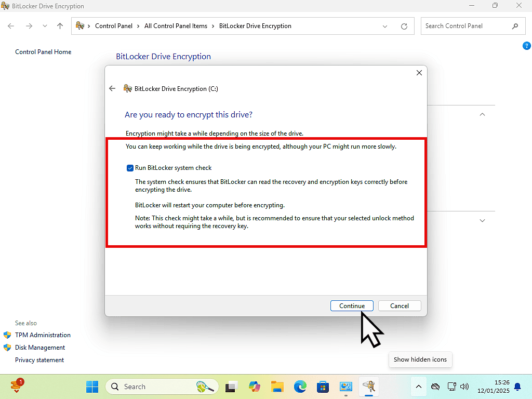Click the Continue button

pos(352,306)
